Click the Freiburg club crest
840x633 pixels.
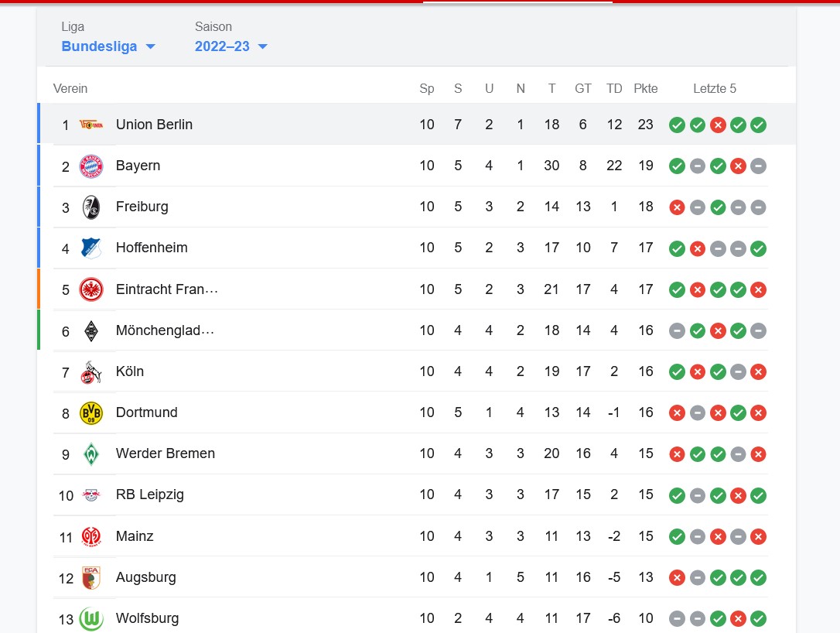tap(91, 207)
